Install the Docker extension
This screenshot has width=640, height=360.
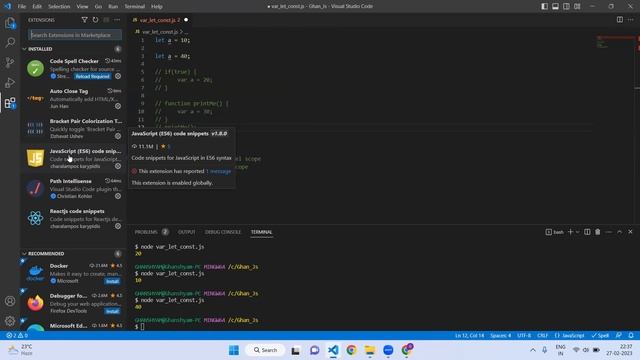pos(112,281)
